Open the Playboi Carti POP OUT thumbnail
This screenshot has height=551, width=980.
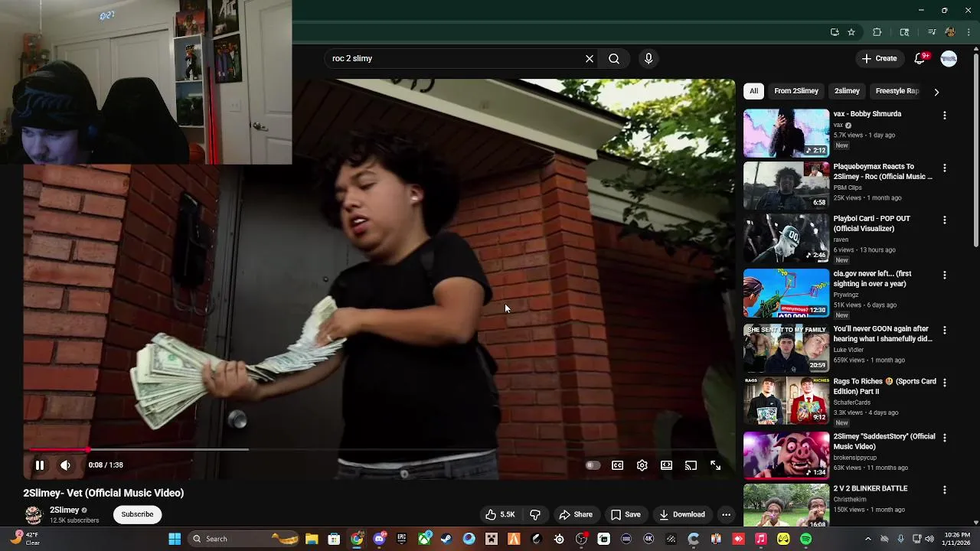(x=786, y=237)
